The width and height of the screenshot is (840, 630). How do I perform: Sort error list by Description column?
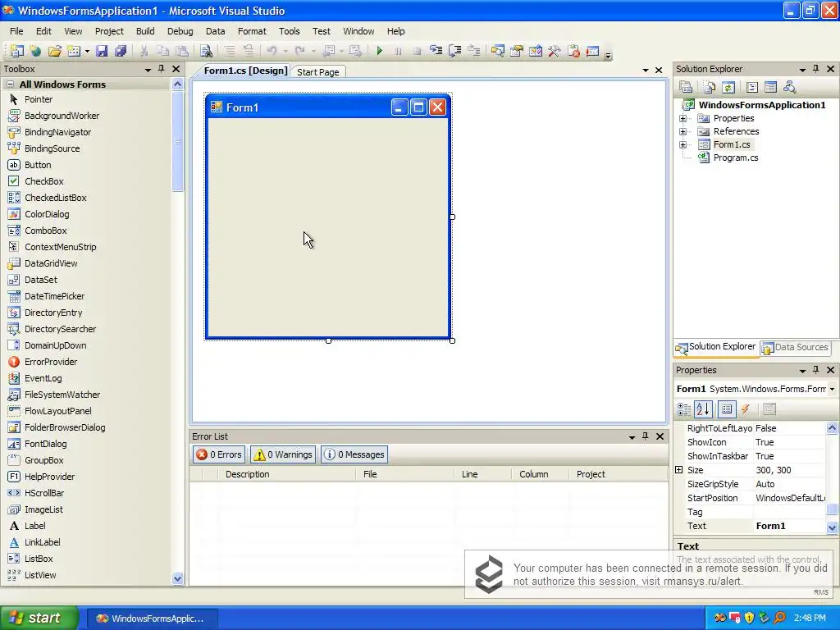(286, 474)
